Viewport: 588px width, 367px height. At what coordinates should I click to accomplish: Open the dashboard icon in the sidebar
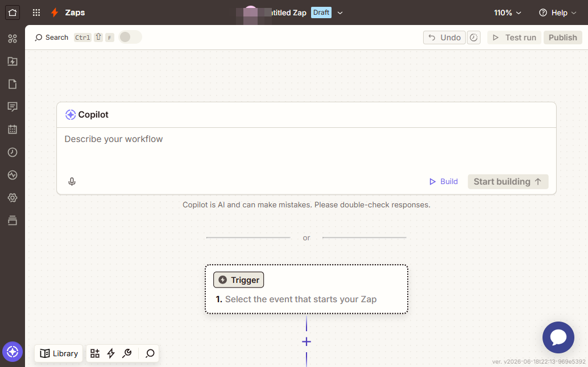click(x=13, y=39)
